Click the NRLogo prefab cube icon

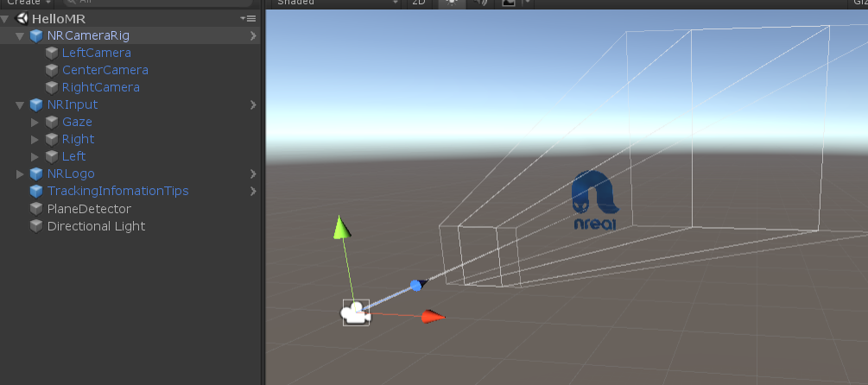(36, 174)
